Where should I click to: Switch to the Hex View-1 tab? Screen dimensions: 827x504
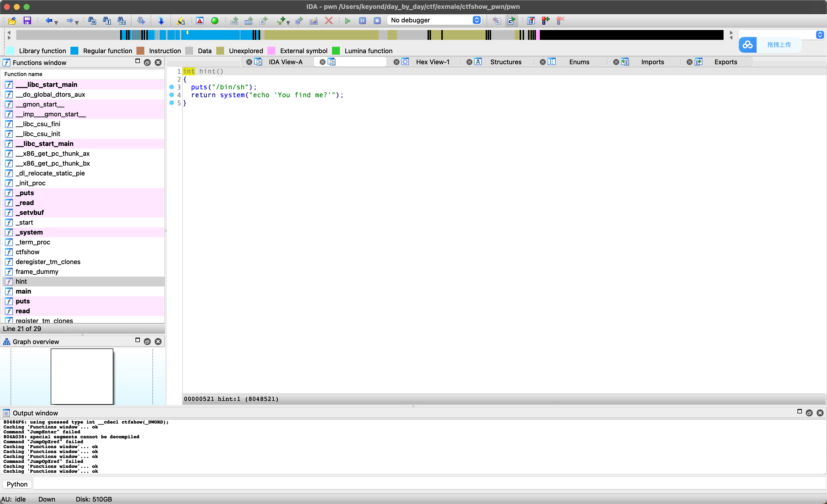coord(432,62)
